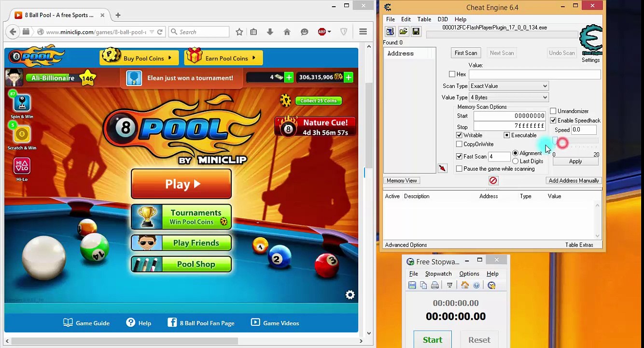Click Firefox bookmark star icon
The width and height of the screenshot is (644, 348).
239,32
